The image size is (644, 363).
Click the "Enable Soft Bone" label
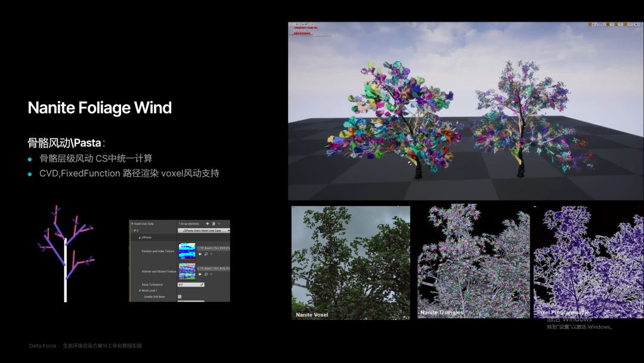[154, 297]
